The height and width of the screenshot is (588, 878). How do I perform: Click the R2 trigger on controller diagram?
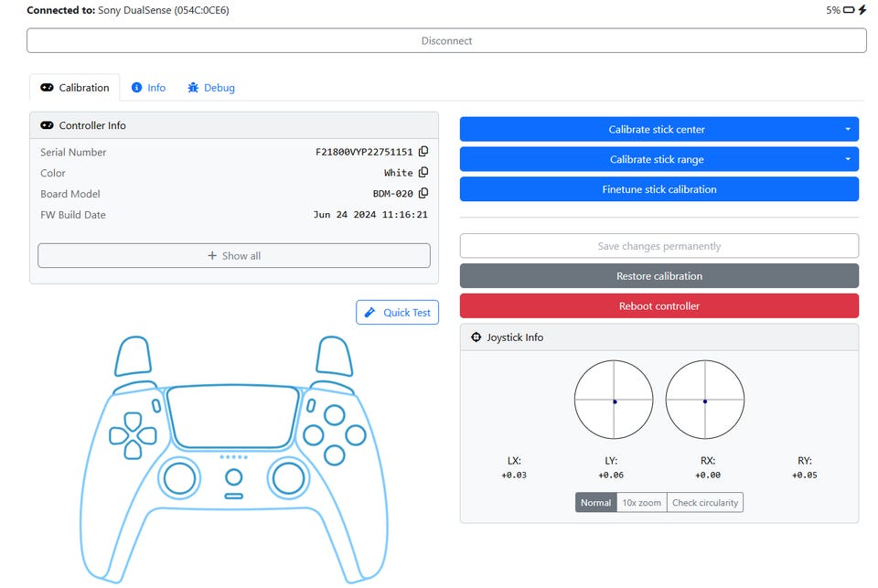point(335,356)
